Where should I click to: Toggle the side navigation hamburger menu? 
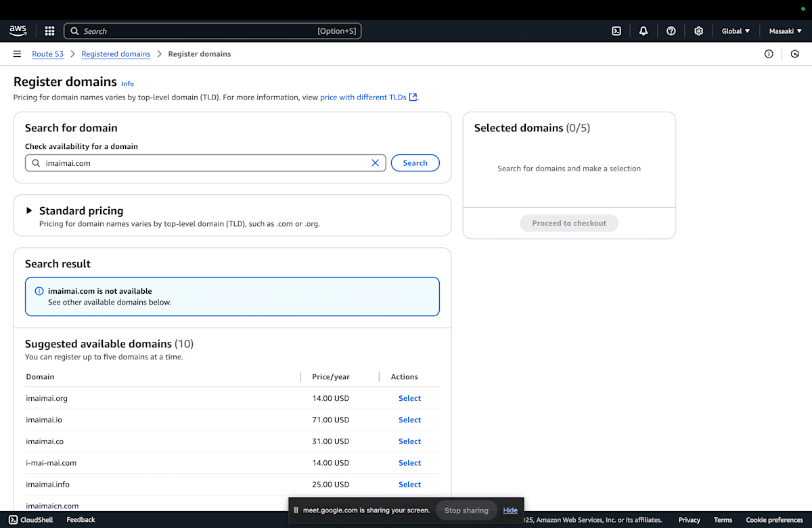coord(17,54)
